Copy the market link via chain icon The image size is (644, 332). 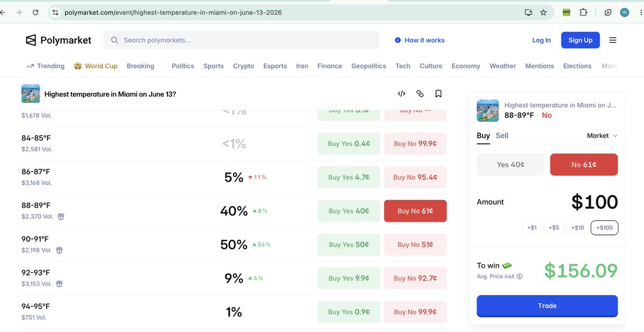pos(420,94)
